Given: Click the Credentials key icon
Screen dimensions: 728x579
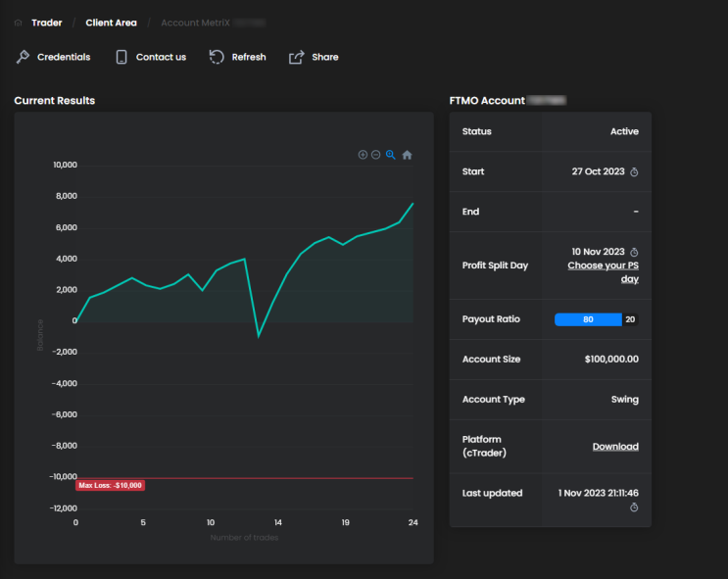Looking at the screenshot, I should click(23, 57).
